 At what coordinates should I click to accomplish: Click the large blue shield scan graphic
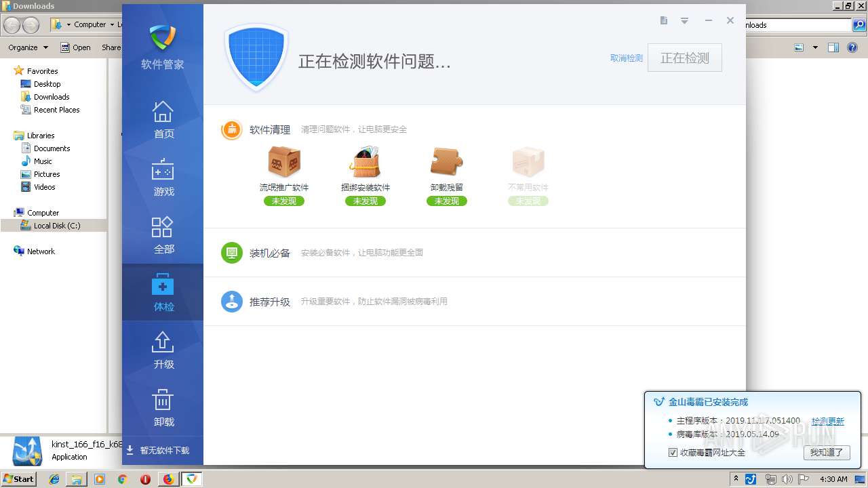[x=256, y=58]
